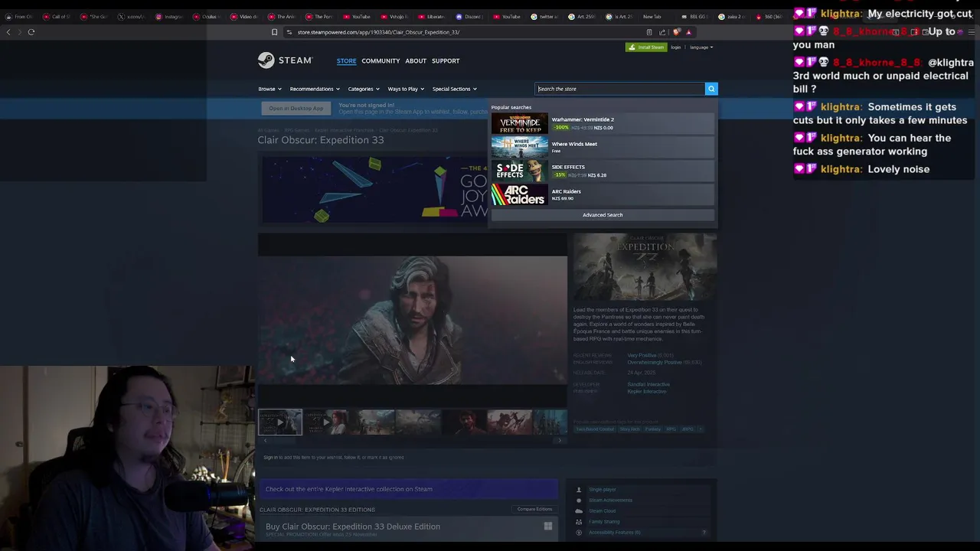Open the COMMUNITY menu

(381, 61)
